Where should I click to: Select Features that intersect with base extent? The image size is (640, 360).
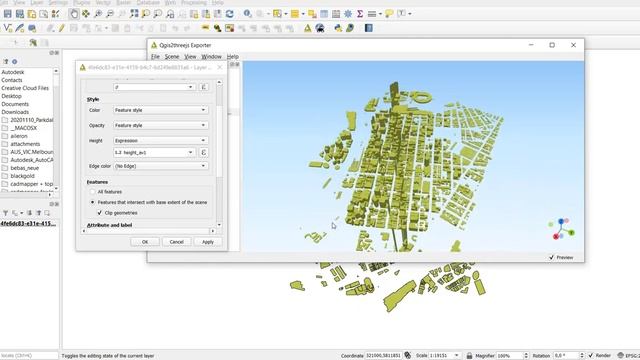(x=92, y=202)
